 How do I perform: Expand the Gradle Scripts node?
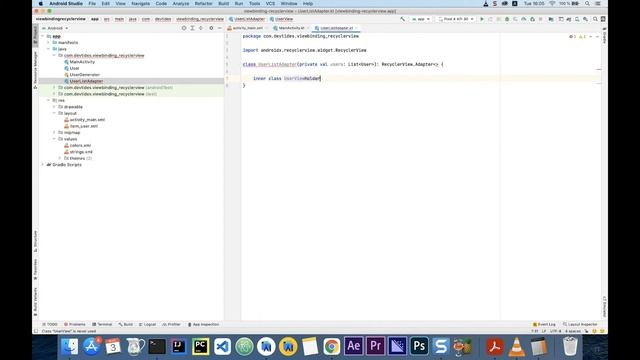point(43,165)
